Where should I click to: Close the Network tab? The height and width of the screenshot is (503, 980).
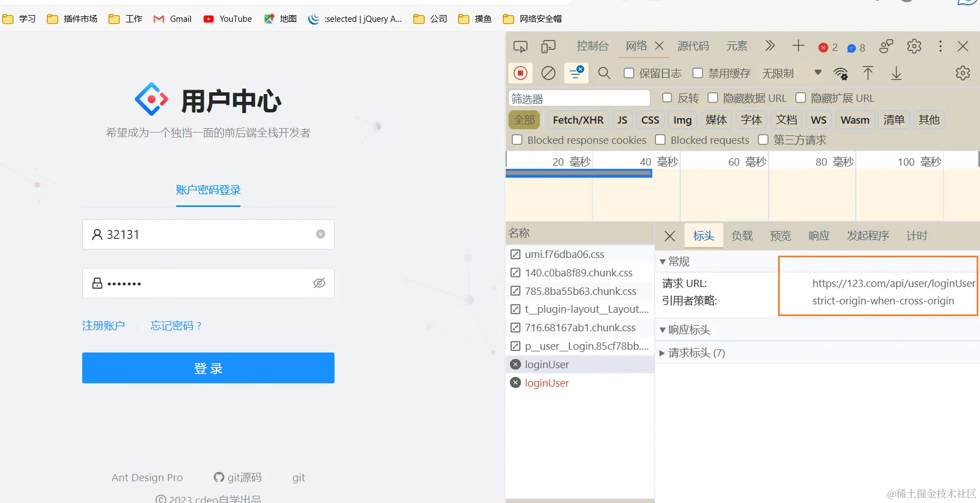pyautogui.click(x=659, y=46)
